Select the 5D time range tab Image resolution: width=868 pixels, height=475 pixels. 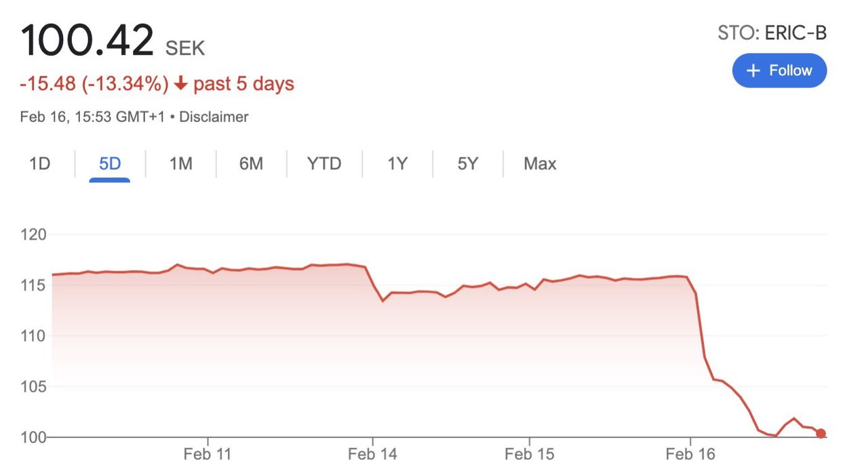(110, 164)
